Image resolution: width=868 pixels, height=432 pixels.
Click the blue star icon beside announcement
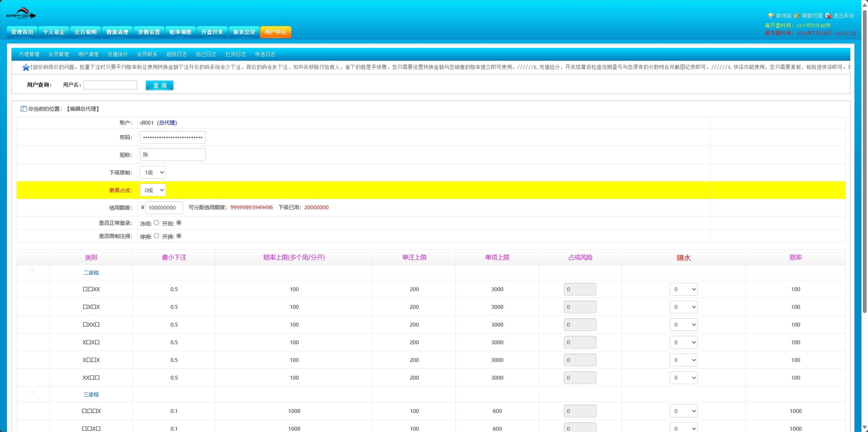pos(26,68)
